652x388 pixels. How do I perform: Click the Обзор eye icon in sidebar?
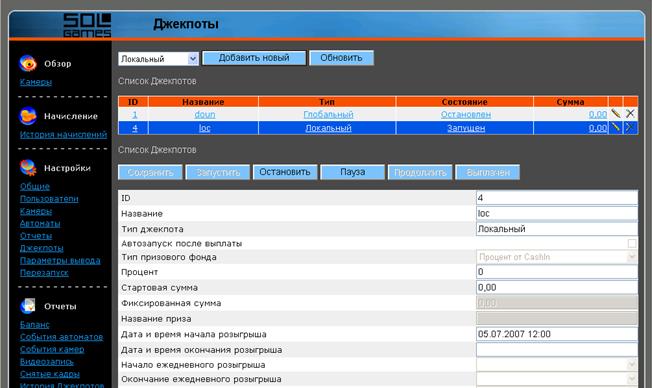pyautogui.click(x=28, y=63)
